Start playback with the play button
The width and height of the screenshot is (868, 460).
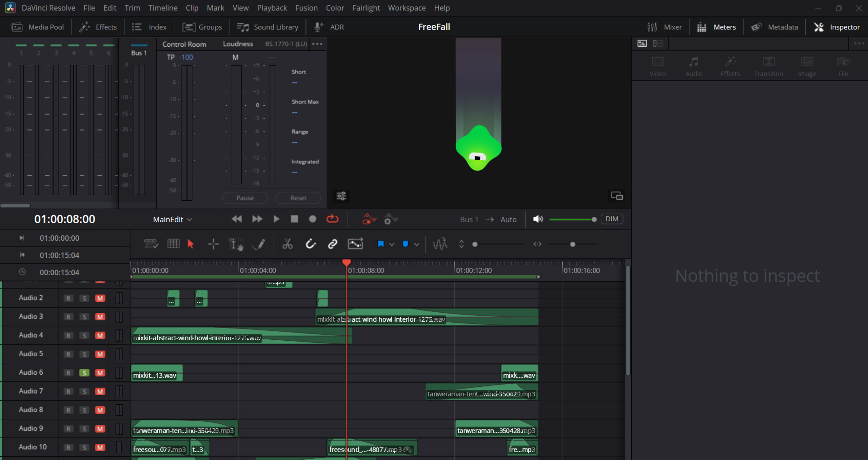pyautogui.click(x=276, y=219)
